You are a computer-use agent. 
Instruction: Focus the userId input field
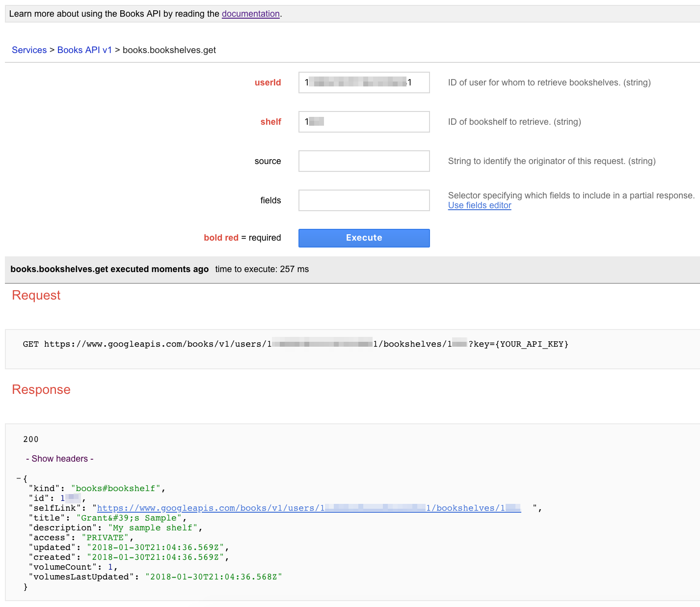pyautogui.click(x=364, y=83)
